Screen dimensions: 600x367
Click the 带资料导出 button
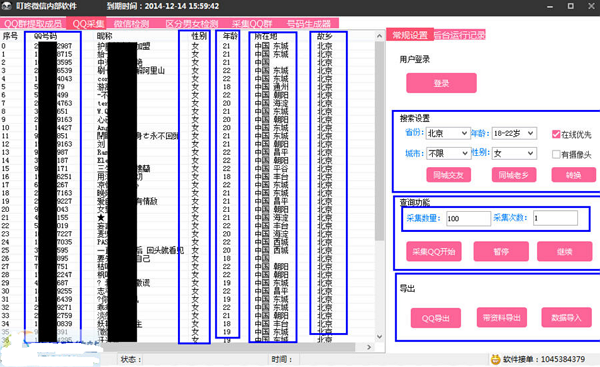pos(501,317)
